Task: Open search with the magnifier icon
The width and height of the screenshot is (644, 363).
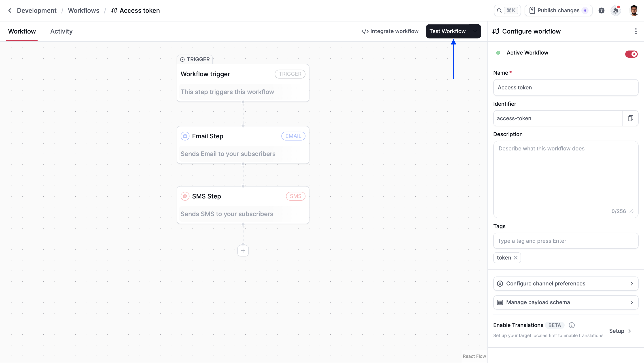Action: pyautogui.click(x=499, y=10)
